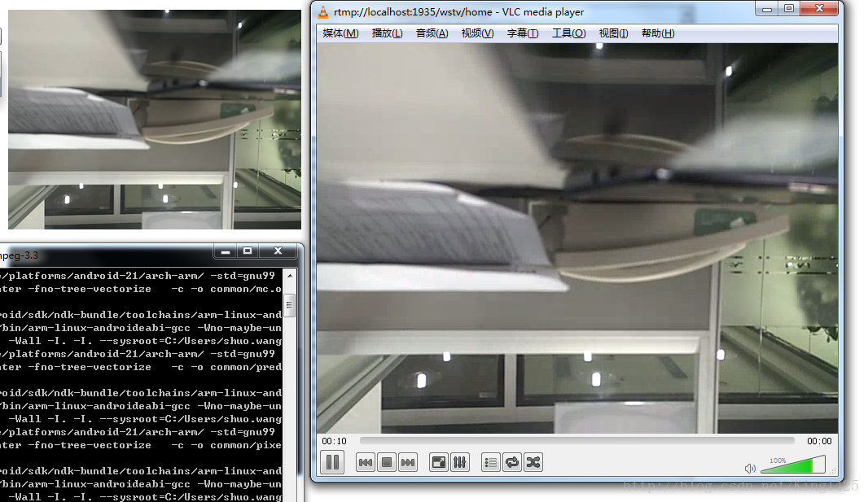Open extended settings equalizer icon
Screen dimensions: 868x502
tap(460, 463)
